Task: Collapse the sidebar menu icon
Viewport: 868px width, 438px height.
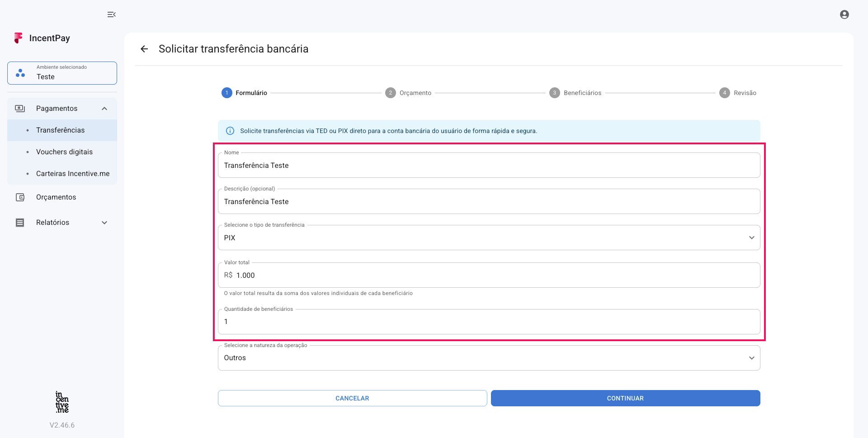Action: click(111, 14)
